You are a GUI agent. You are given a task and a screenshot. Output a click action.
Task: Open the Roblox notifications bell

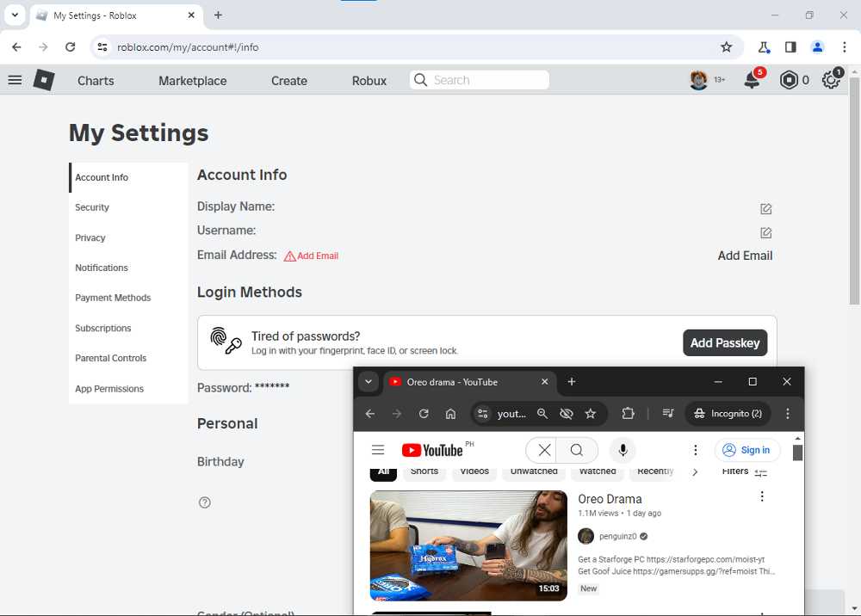click(x=752, y=80)
